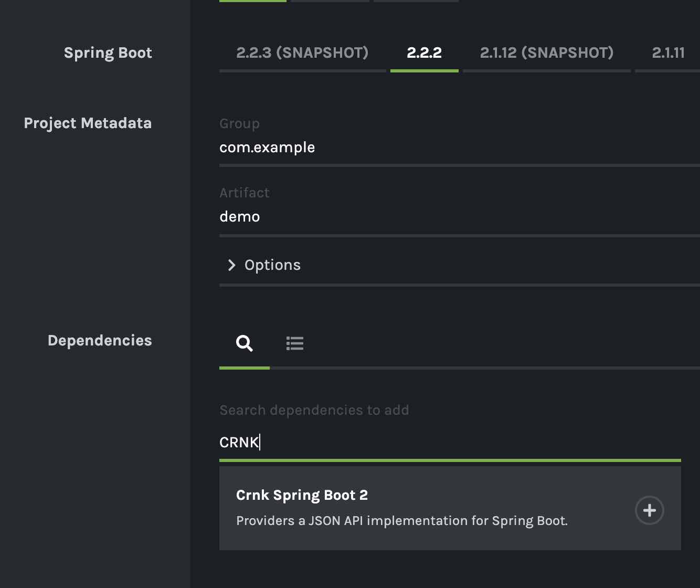Focus the Group field containing com.example
Screen dimensions: 700x588
tap(460, 148)
